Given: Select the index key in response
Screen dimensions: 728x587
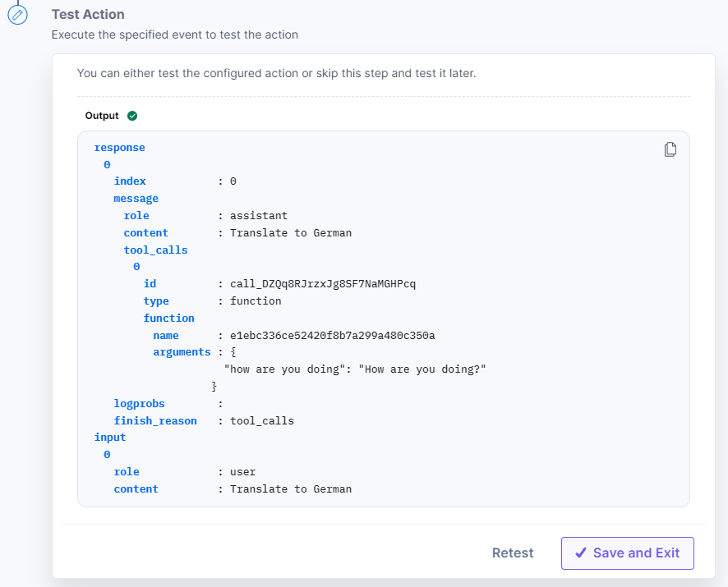Looking at the screenshot, I should [x=130, y=181].
